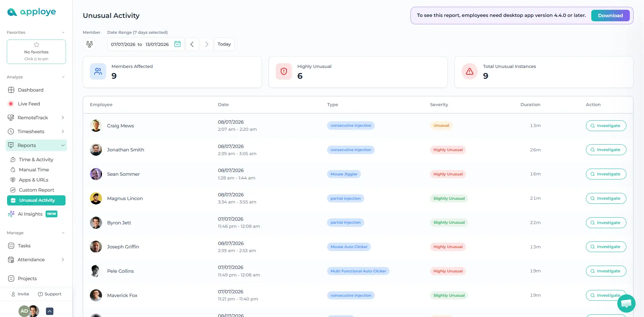644x317 pixels.
Task: Click Sean Sommer avatar
Action: coord(96,174)
